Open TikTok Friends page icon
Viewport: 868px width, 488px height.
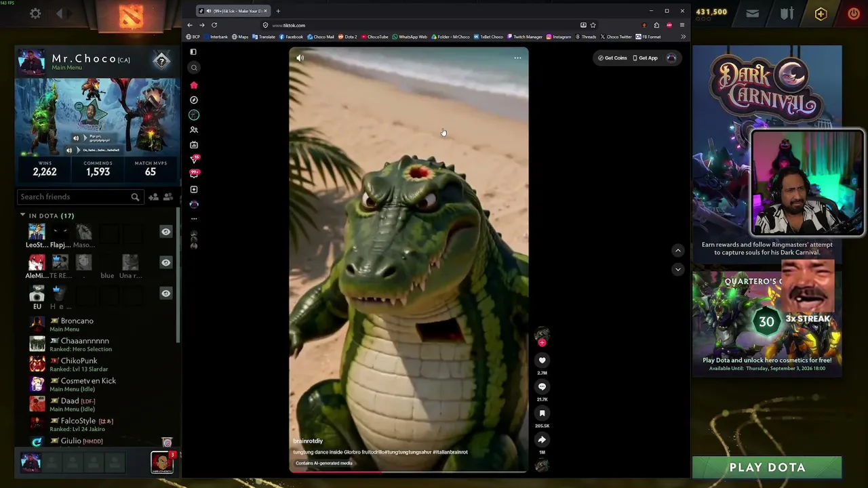tap(194, 130)
